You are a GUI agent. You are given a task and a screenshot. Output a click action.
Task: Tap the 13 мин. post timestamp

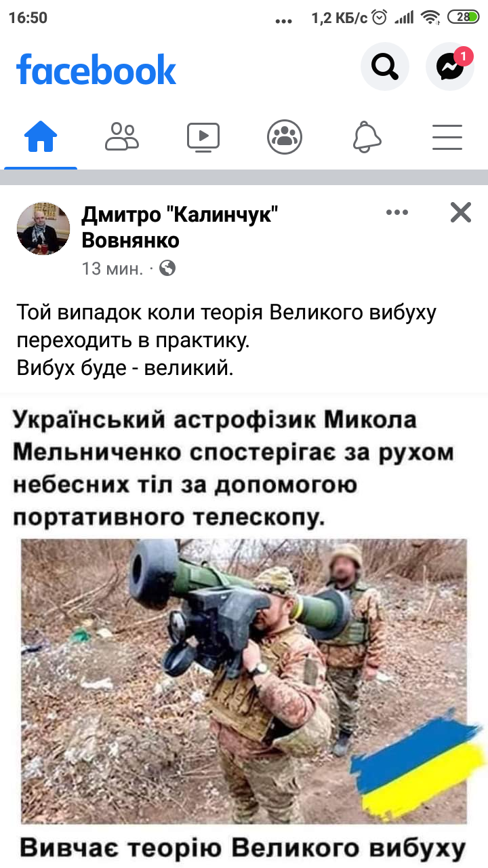113,269
